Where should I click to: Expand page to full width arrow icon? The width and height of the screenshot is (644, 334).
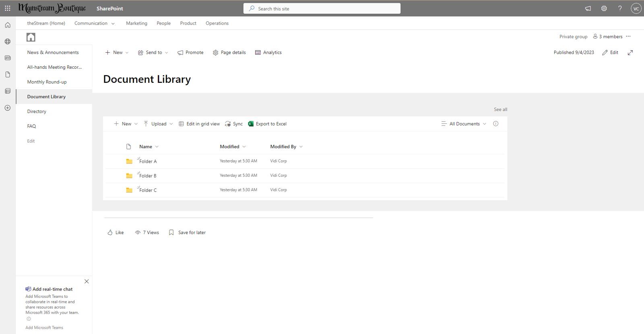coord(630,53)
